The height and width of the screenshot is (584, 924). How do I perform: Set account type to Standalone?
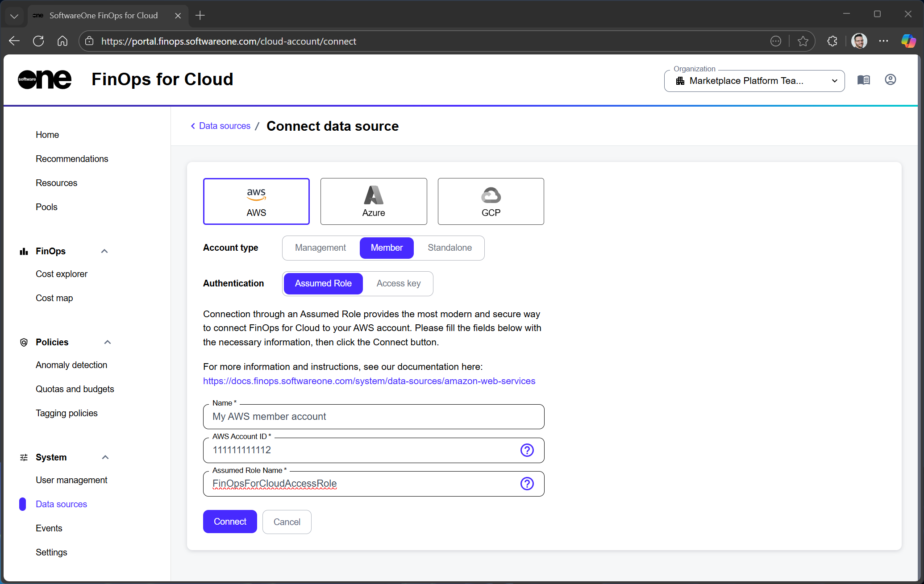point(450,248)
